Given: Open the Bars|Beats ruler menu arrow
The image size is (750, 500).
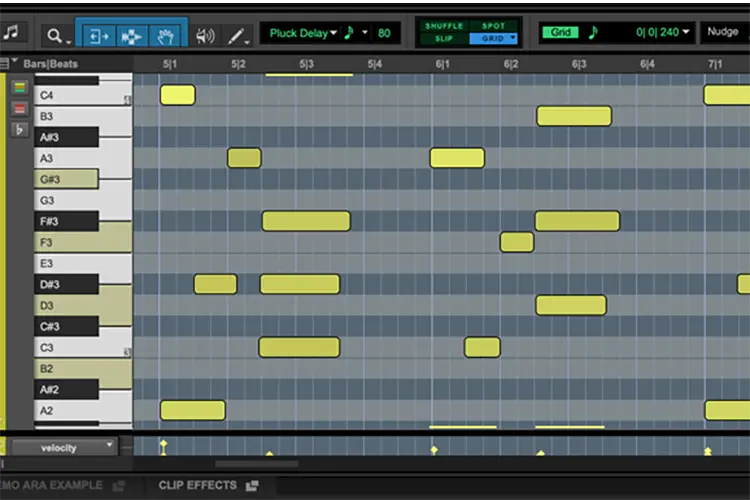Looking at the screenshot, I should pos(14,61).
